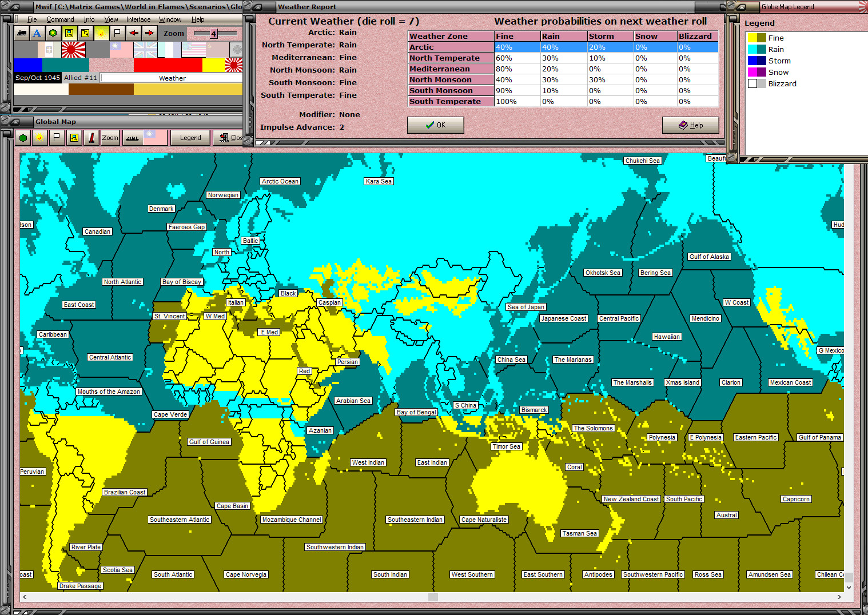
Task: Click the red right arrow icon
Action: point(149,33)
